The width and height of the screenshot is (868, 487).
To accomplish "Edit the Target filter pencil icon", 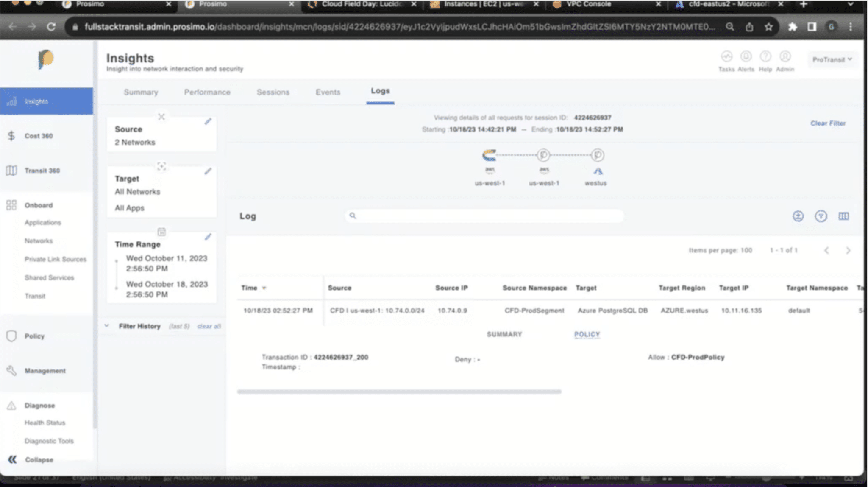I will pos(208,171).
